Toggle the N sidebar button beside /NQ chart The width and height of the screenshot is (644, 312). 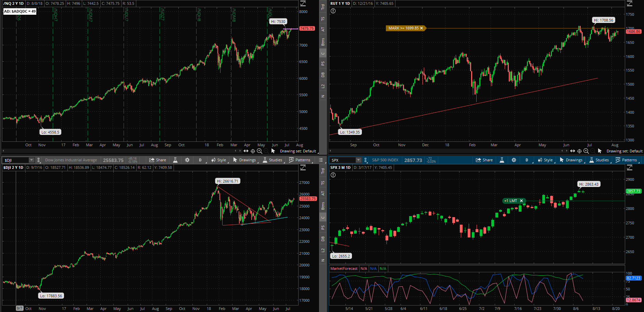click(323, 96)
